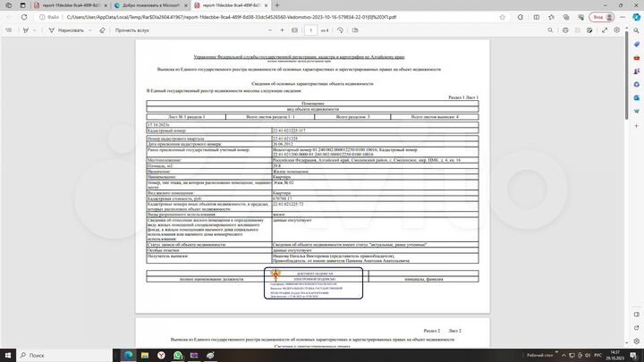Image resolution: width=644 pixels, height=362 pixels.
Task: Close the active report PDF tab
Action: [267, 5]
